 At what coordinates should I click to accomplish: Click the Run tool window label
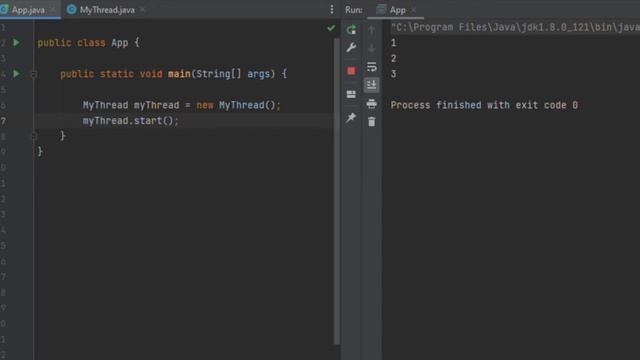pyautogui.click(x=353, y=10)
